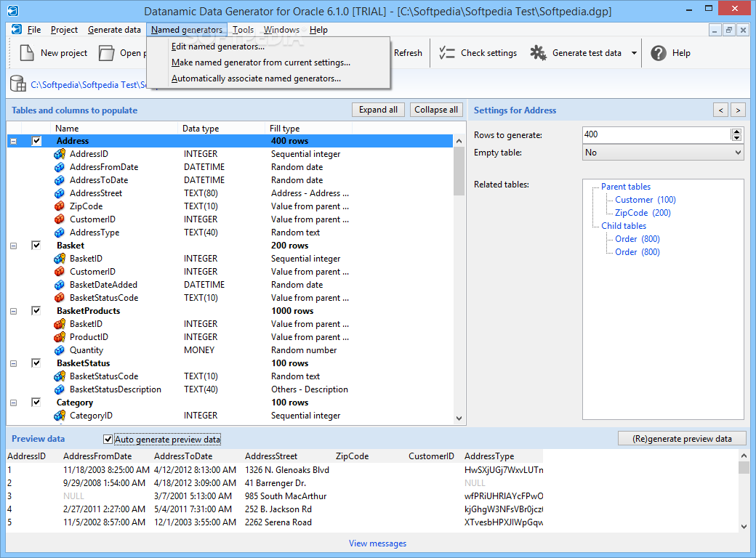Viewport: 756px width, 558px height.
Task: Click the Check settings checklist icon
Action: point(447,53)
